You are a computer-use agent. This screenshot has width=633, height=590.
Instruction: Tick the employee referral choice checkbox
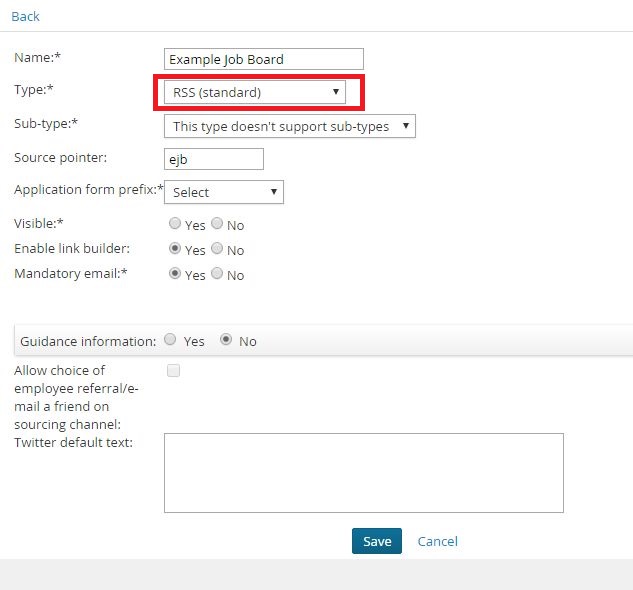point(173,371)
